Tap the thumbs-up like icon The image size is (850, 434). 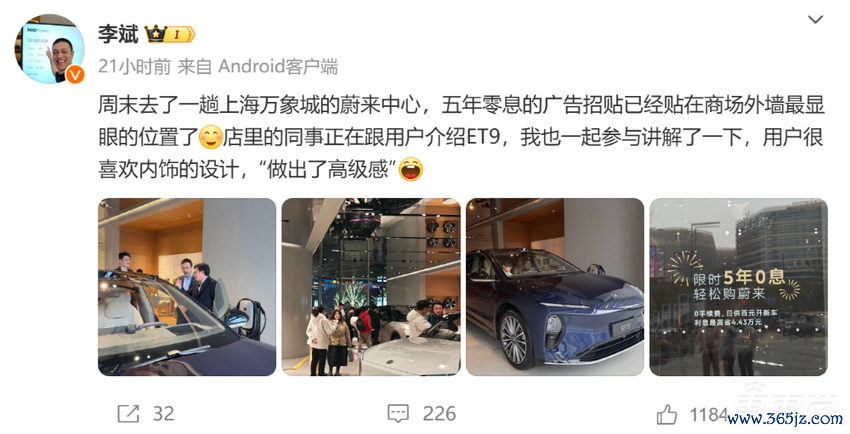667,414
